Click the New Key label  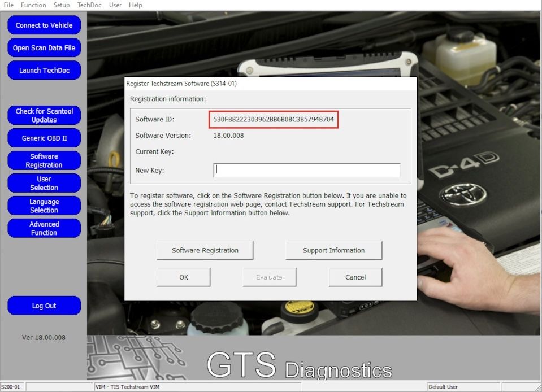[x=150, y=170]
